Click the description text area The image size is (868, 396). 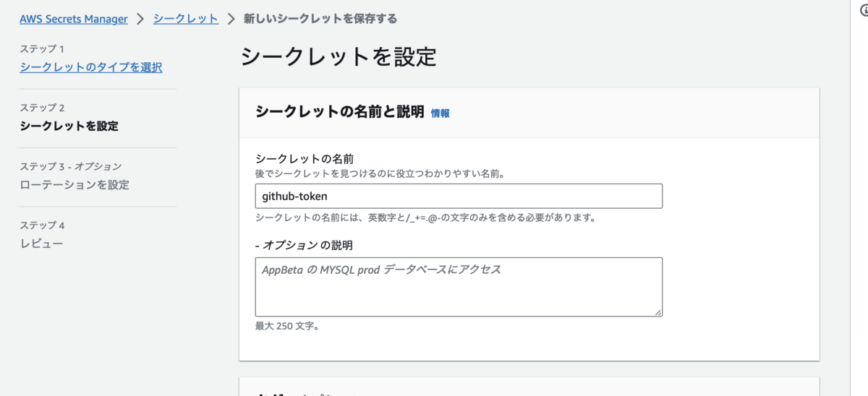(x=459, y=287)
